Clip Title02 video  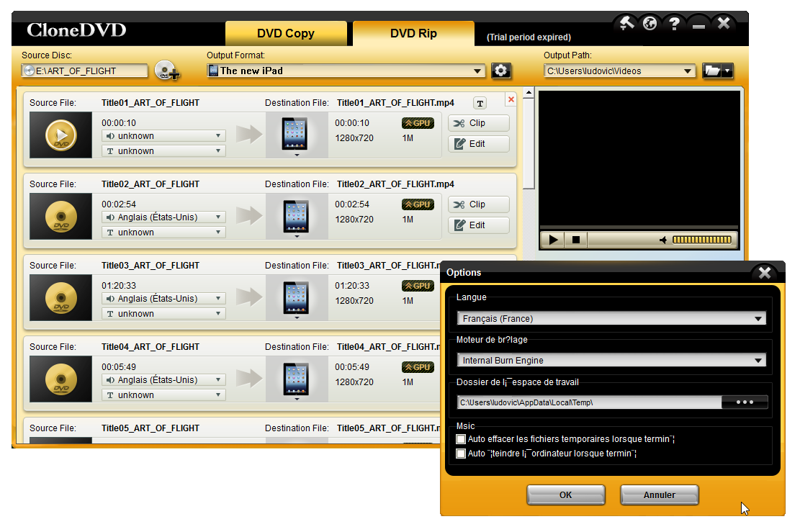[x=479, y=204]
